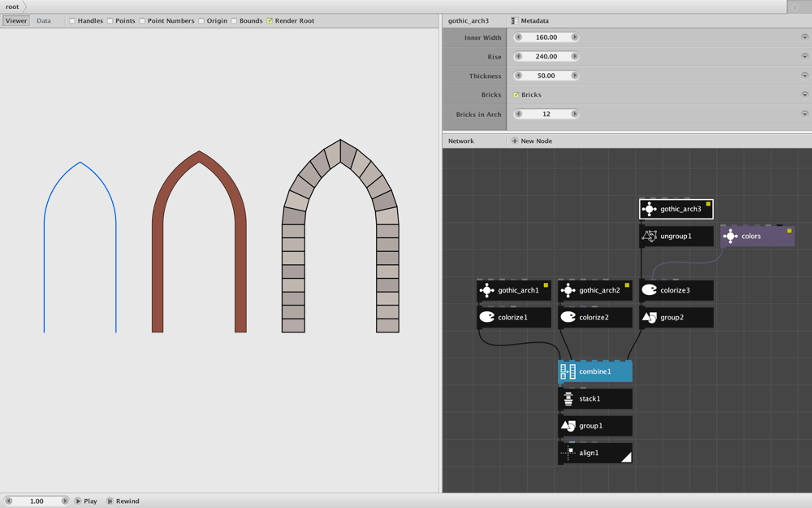
Task: Click the gothic_arch3 parameter header
Action: click(469, 21)
